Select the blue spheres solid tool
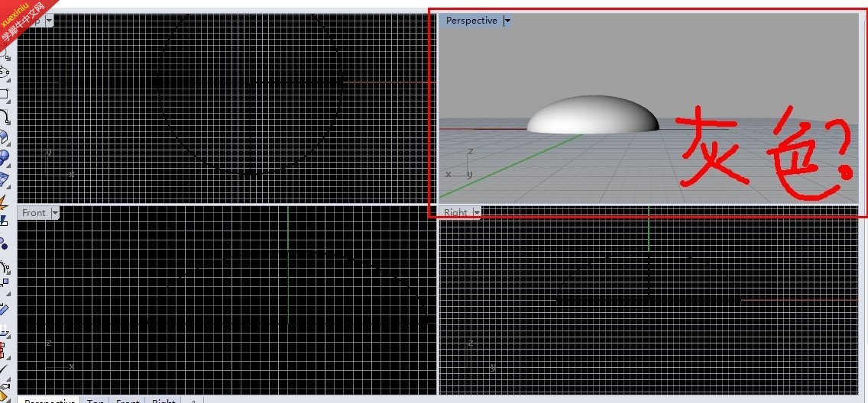The height and width of the screenshot is (403, 868). (x=5, y=157)
